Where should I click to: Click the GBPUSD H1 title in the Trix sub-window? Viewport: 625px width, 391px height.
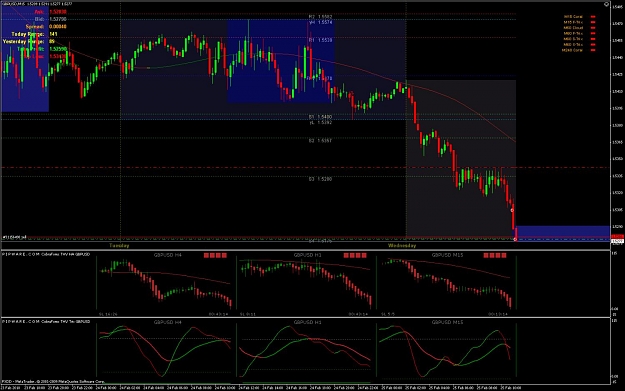(x=307, y=322)
